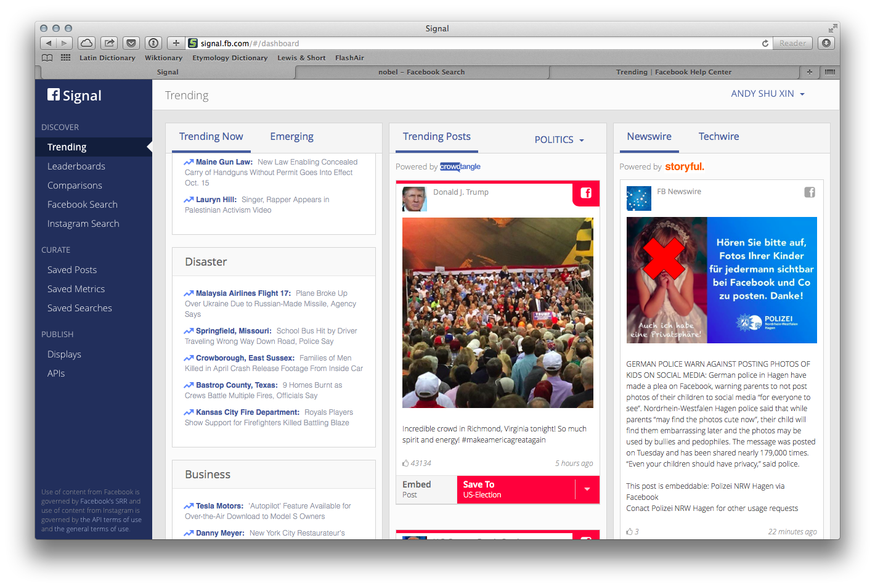The width and height of the screenshot is (875, 588).
Task: Select the Trending Posts tab
Action: [437, 137]
